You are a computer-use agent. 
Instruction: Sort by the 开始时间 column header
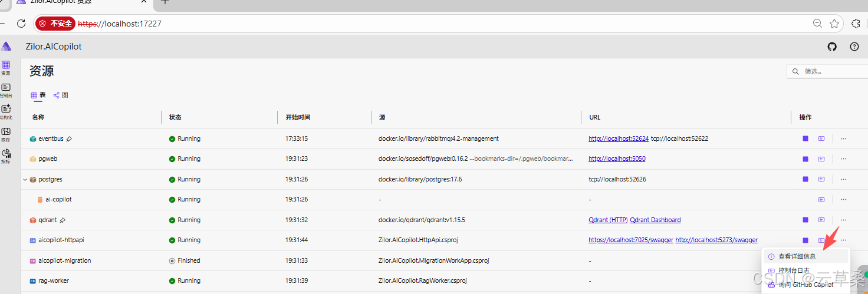click(298, 118)
